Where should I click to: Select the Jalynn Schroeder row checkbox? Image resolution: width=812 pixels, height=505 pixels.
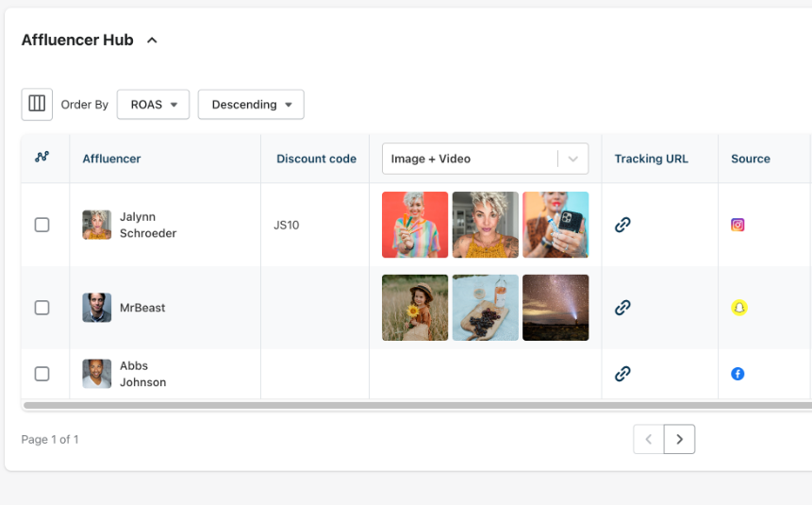(41, 225)
